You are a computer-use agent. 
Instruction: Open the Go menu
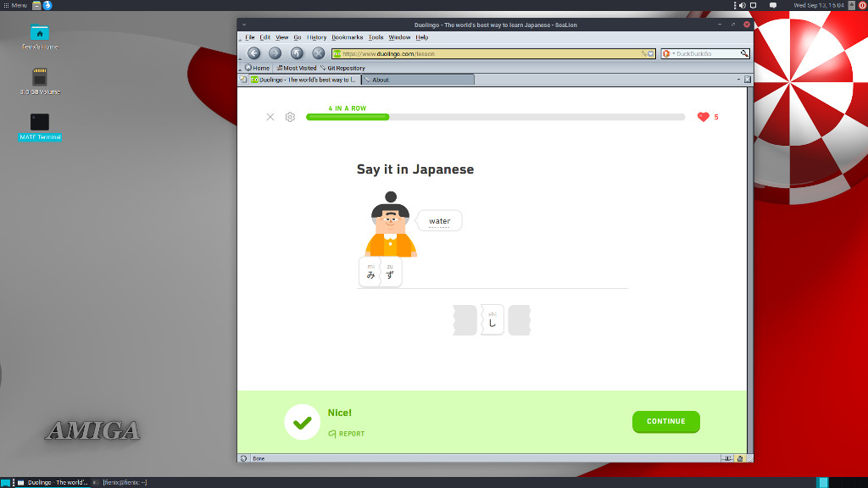coord(298,37)
